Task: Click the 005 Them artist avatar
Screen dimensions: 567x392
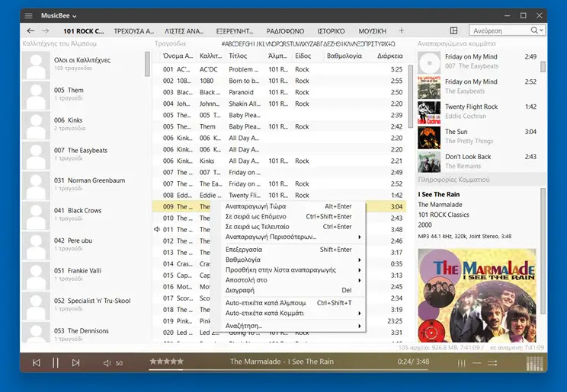Action: 36,95
